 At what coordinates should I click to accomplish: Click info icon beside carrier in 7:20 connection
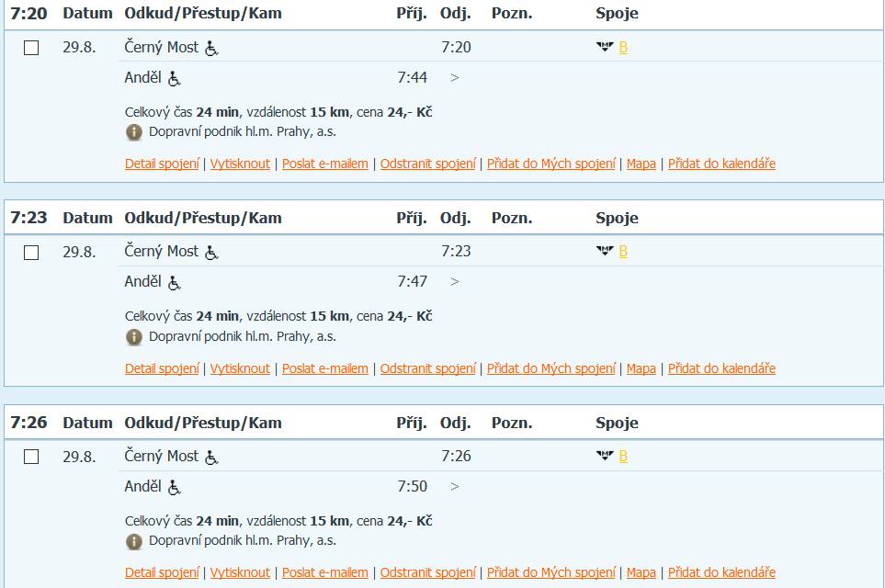click(134, 132)
